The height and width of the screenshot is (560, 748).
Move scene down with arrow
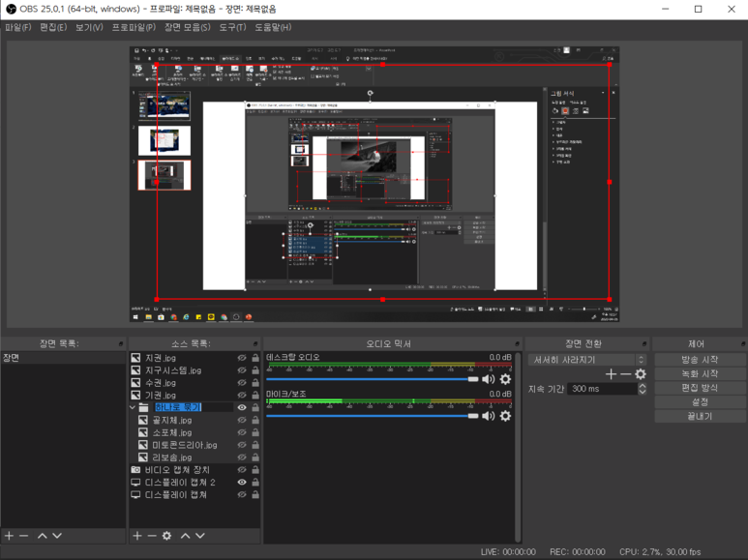click(x=57, y=536)
